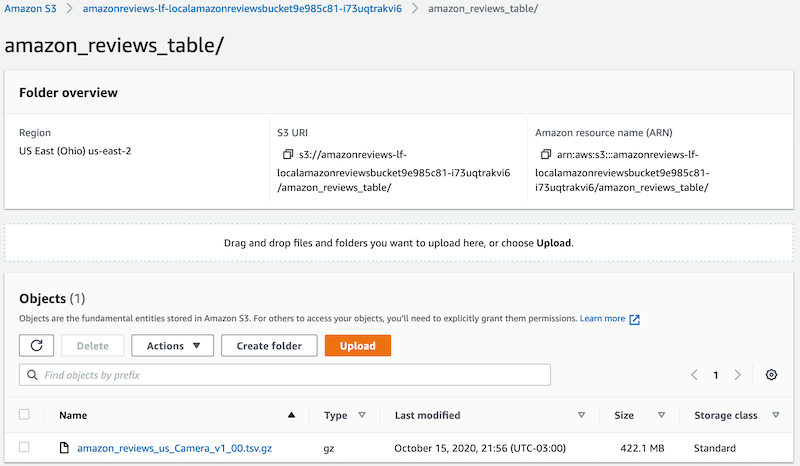Sort objects by Name ascending arrow

(291, 415)
